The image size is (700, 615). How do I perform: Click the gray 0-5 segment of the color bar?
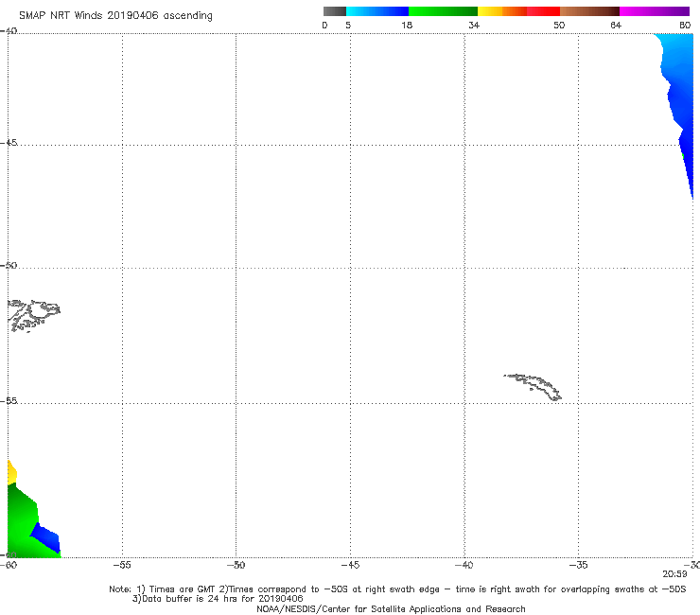tap(334, 11)
